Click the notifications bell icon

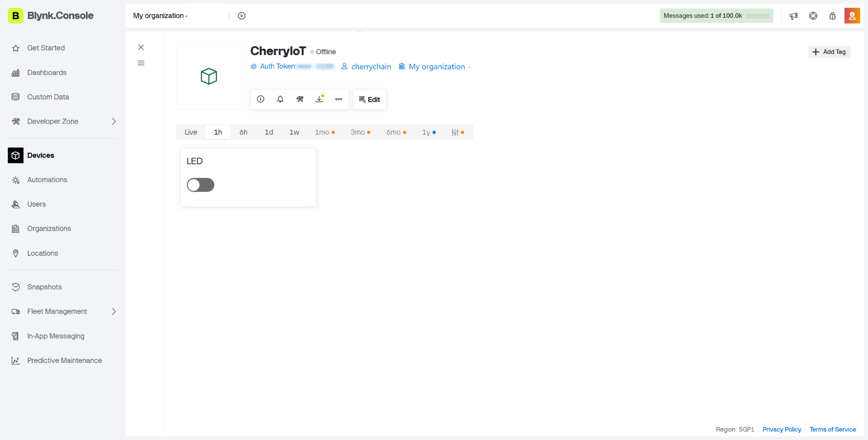(x=280, y=99)
